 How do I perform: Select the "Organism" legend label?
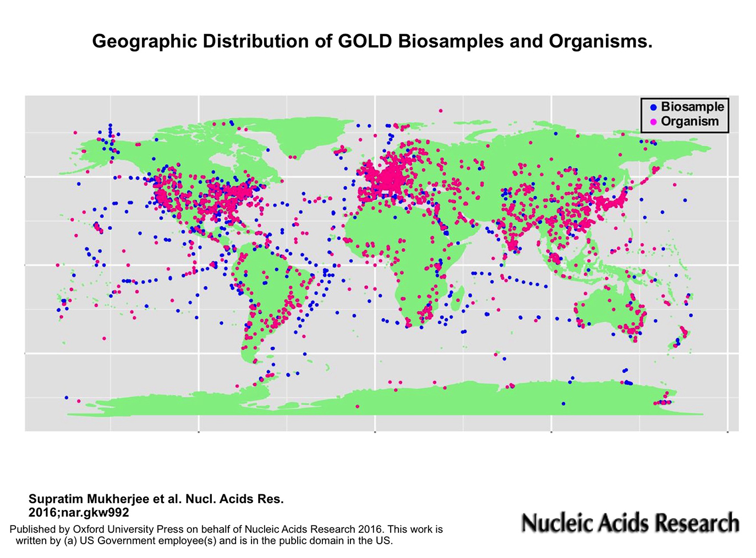coord(690,121)
